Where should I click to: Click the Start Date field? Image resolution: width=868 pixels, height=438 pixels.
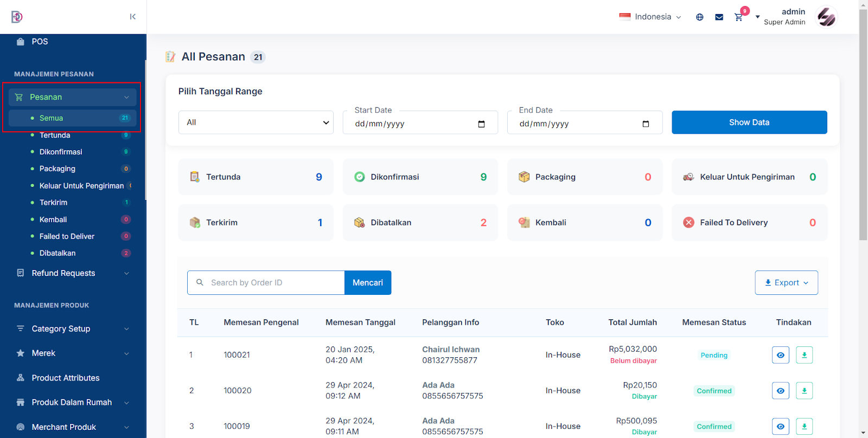pyautogui.click(x=420, y=123)
